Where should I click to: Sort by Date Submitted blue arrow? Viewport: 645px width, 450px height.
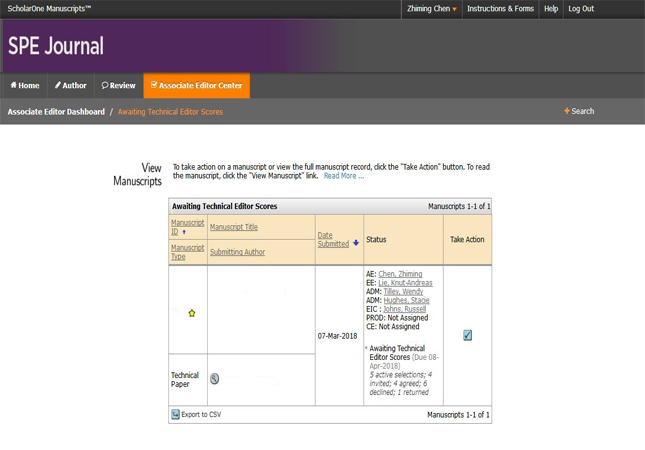(x=356, y=243)
